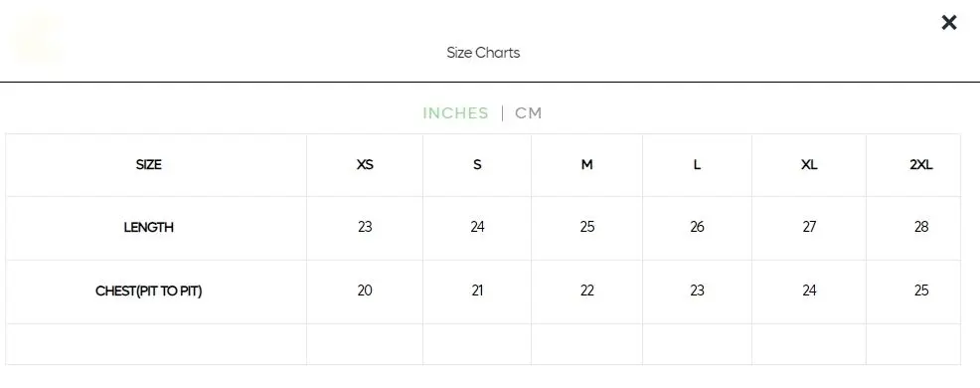980x388 pixels.
Task: Click chest value 24 for XL
Action: click(x=809, y=291)
